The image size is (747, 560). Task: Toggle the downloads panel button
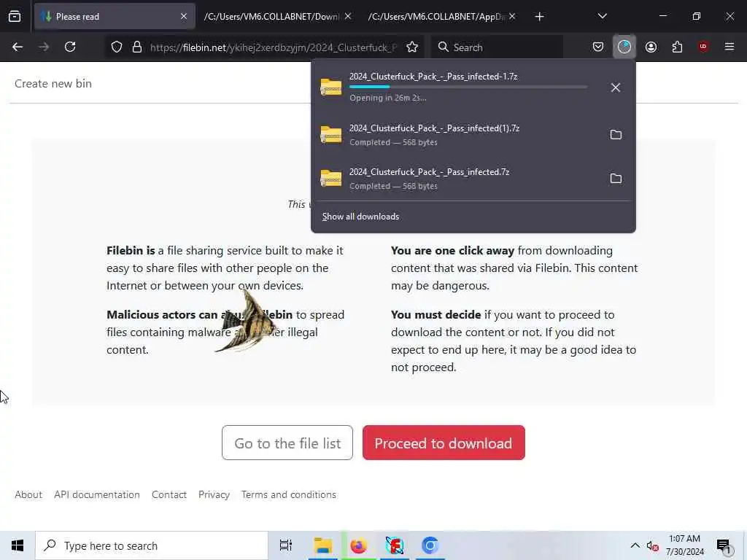click(x=624, y=47)
